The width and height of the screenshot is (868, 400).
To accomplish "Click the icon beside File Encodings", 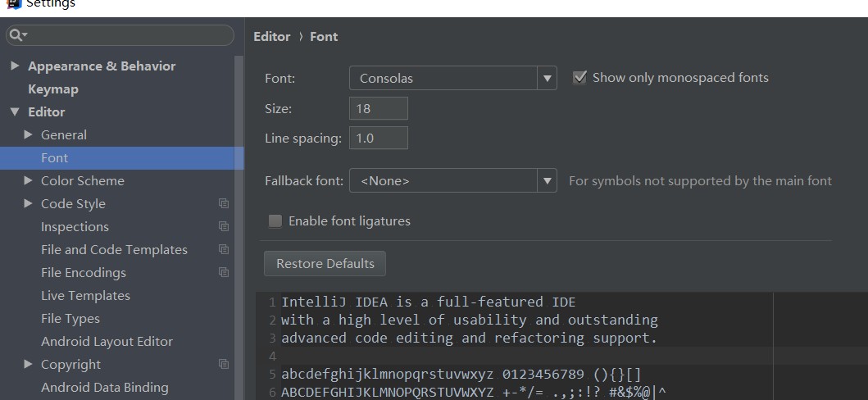I will (224, 272).
